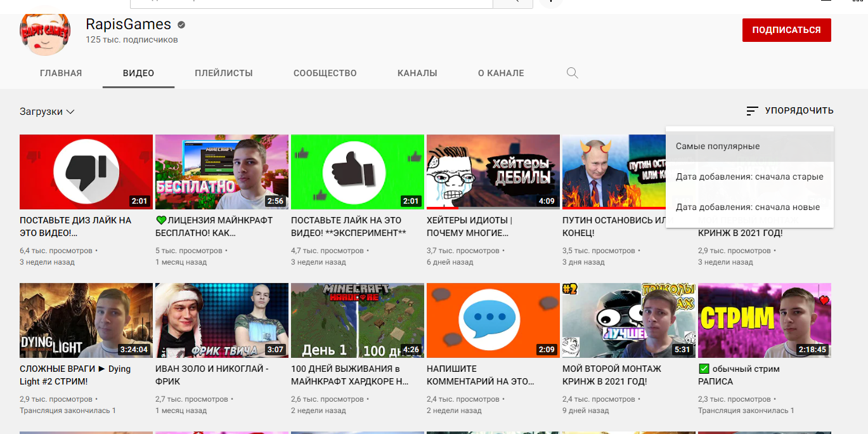Switch to the ГЛАВНАЯ tab
This screenshot has height=434, width=868.
coord(61,73)
